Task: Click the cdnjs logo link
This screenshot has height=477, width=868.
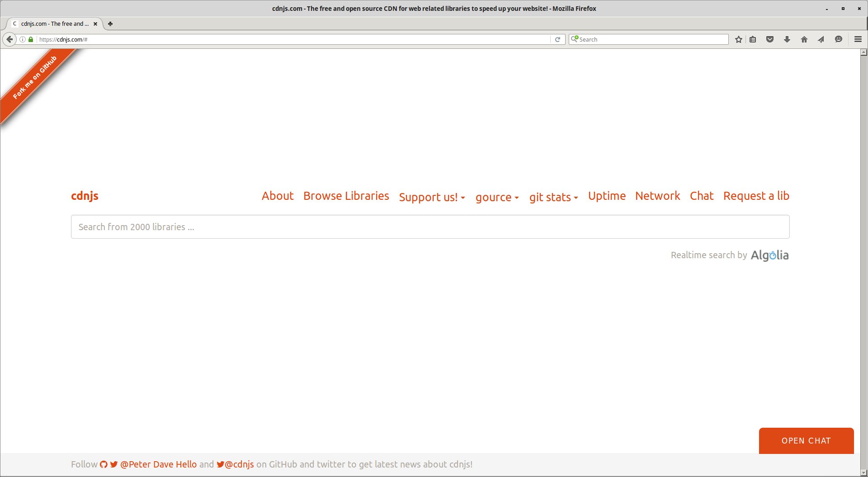Action: (x=85, y=196)
